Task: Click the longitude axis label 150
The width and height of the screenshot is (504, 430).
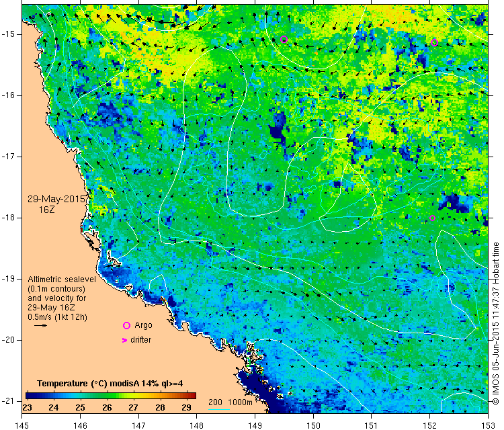Action: [x=313, y=425]
